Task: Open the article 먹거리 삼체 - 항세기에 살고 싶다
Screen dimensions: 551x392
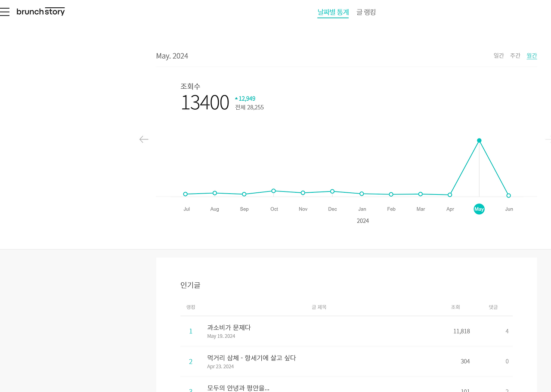Action: 251,357
